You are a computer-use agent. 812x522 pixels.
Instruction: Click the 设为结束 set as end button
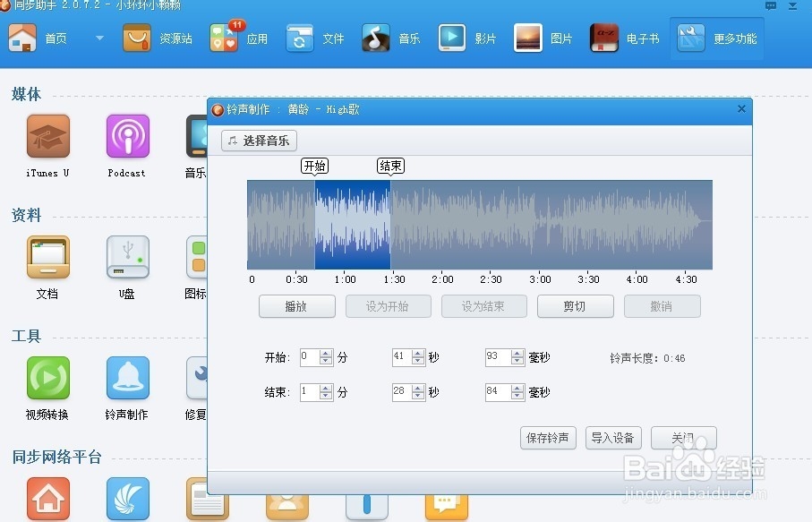click(x=483, y=306)
